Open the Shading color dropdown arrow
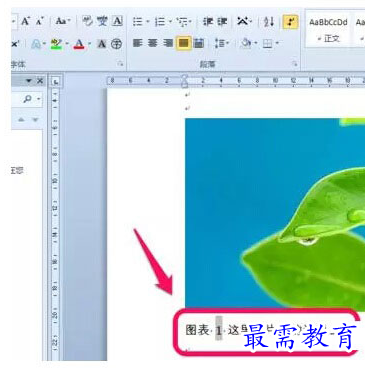Image resolution: width=365 pixels, height=368 pixels. click(x=256, y=43)
